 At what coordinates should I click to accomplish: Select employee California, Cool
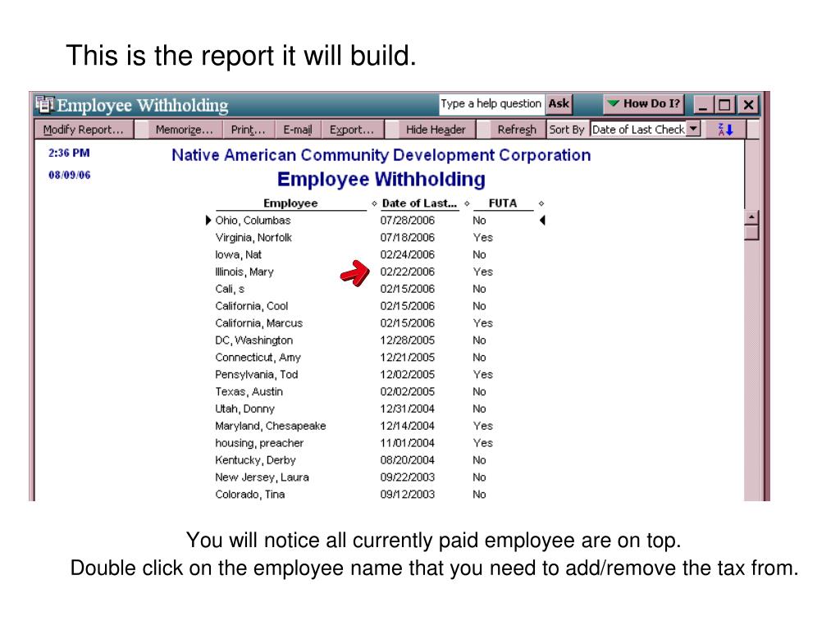coord(252,306)
